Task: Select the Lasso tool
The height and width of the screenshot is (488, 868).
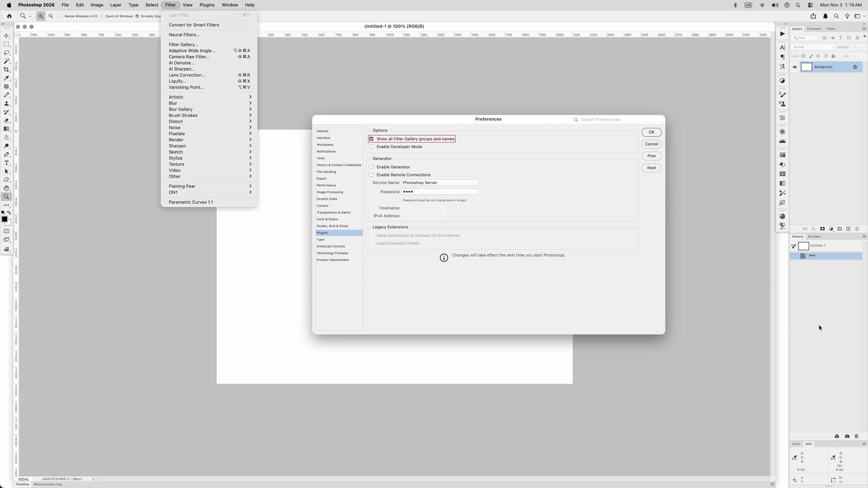Action: click(x=6, y=53)
